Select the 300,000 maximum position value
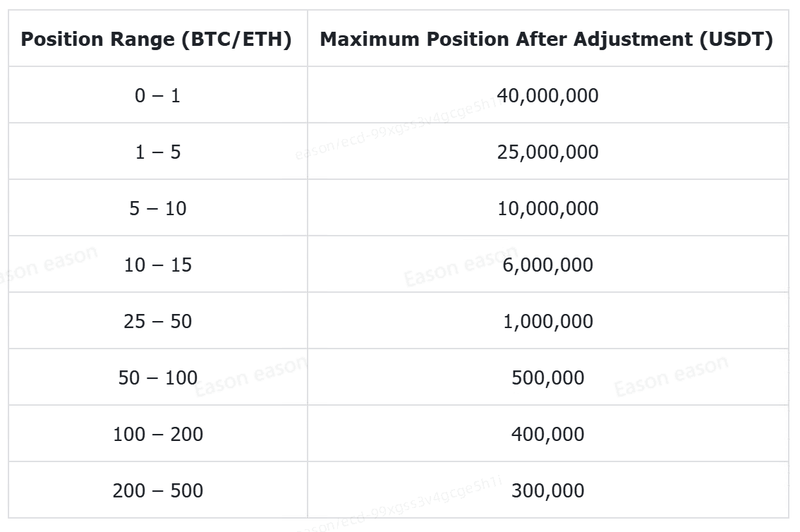Screen dimensions: 800x532 click(x=547, y=490)
